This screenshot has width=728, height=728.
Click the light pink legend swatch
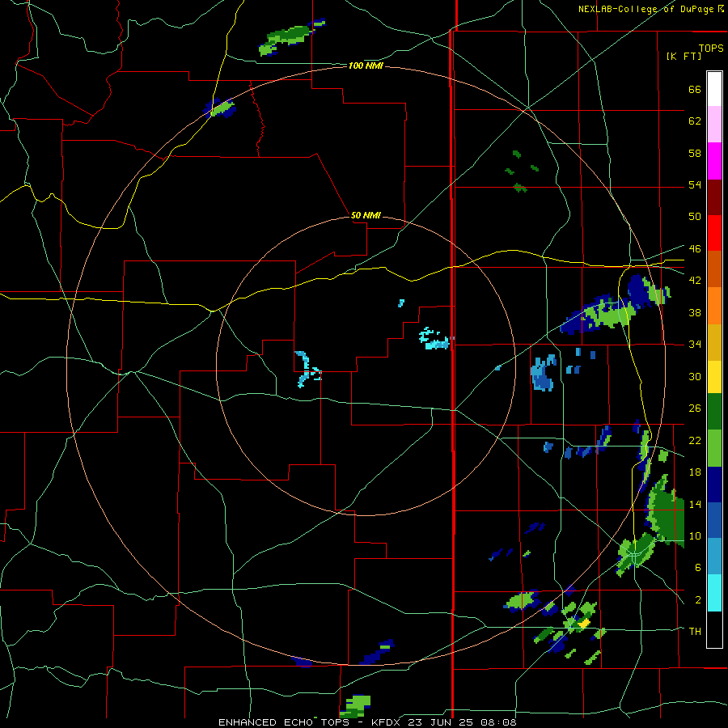(714, 125)
